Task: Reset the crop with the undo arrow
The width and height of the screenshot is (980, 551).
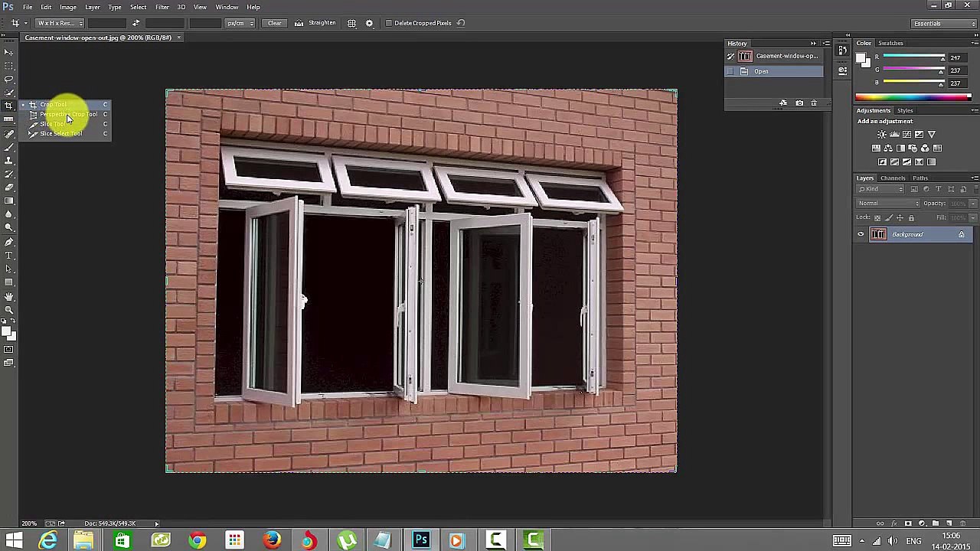Action: (x=461, y=23)
